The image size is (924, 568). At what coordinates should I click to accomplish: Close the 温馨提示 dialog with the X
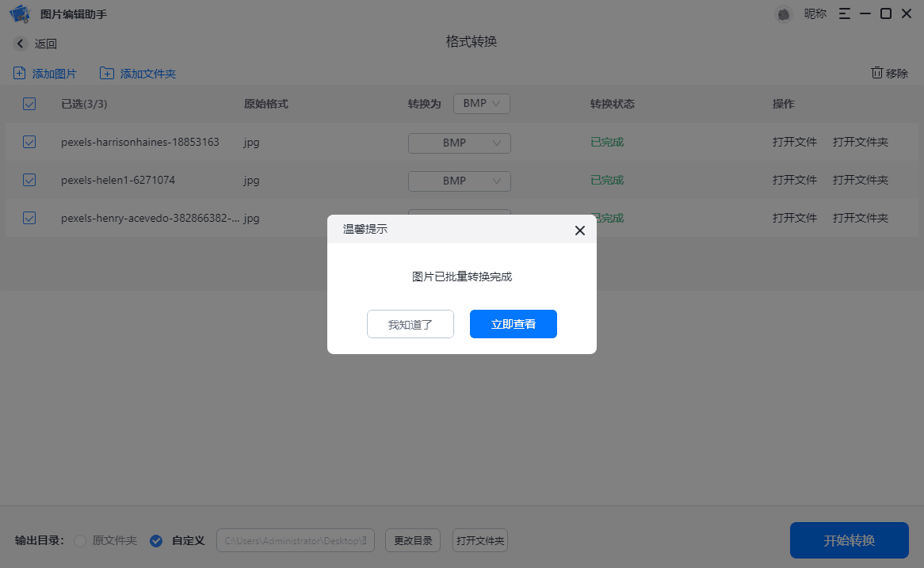[579, 230]
